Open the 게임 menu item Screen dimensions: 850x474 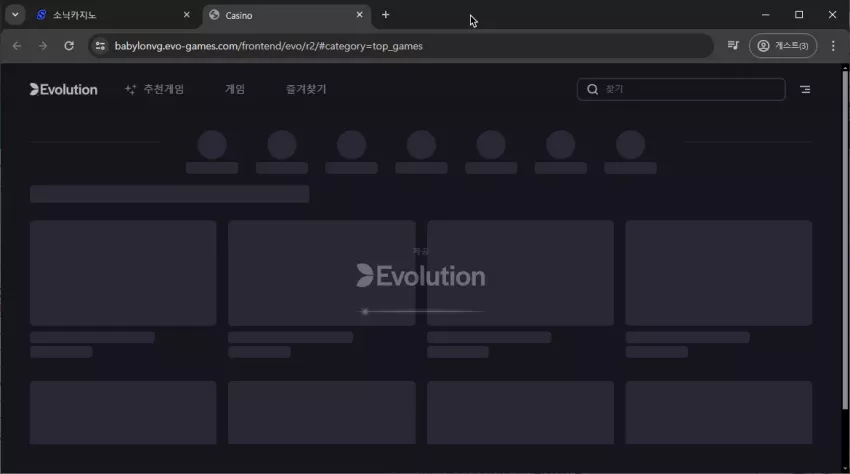(235, 89)
